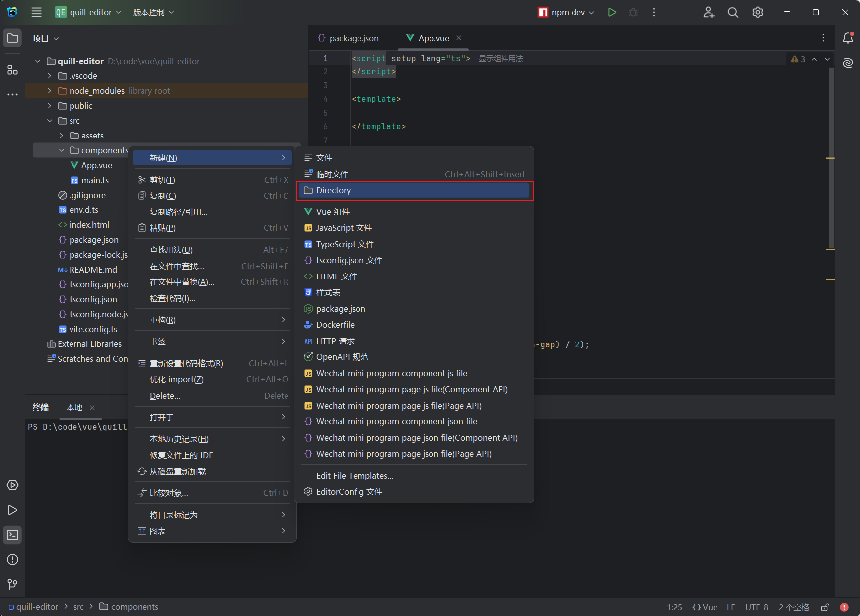Create a new Vue 组件

tap(415, 212)
